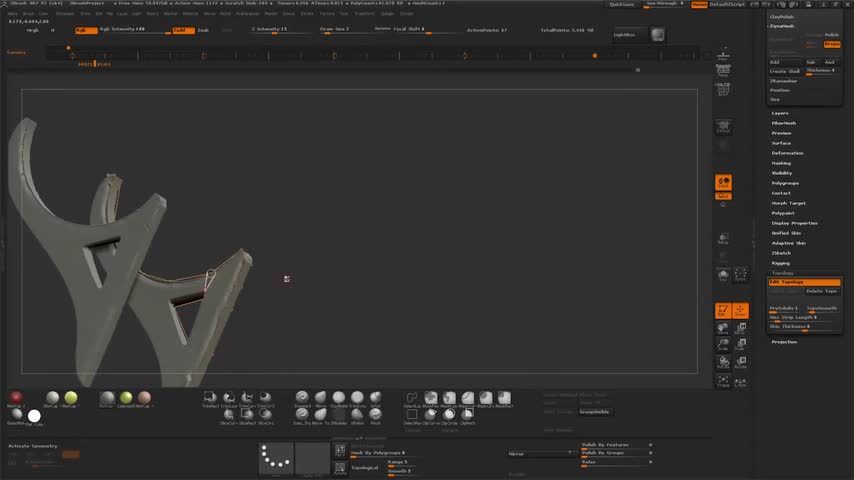Choose the skin-tone MatCap material sphere

(144, 398)
